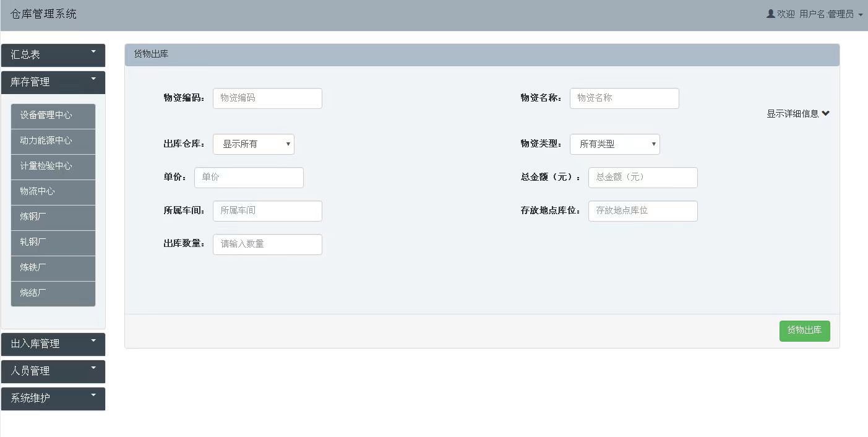Click the green 货物出库 button
Screen dimensions: 868x437
pos(804,331)
